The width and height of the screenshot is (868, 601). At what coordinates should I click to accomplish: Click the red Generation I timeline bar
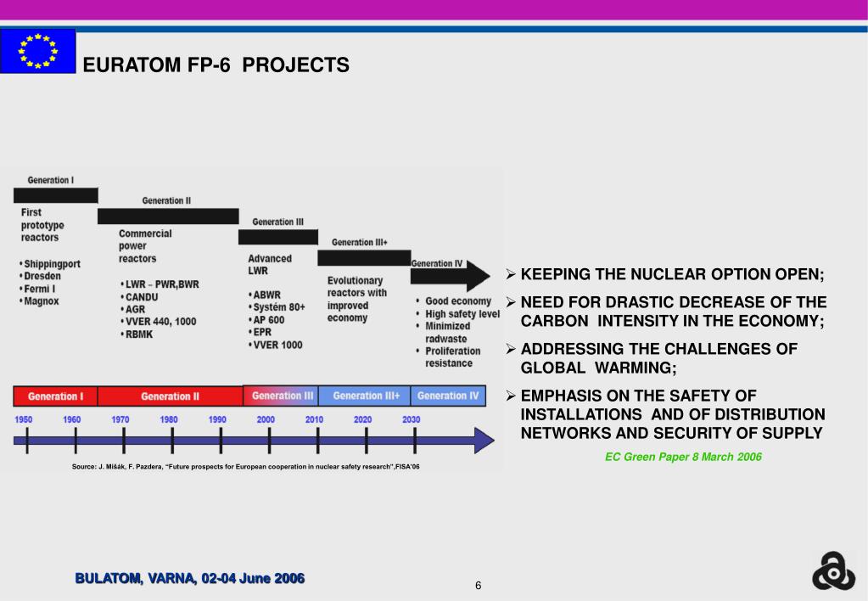click(x=55, y=396)
